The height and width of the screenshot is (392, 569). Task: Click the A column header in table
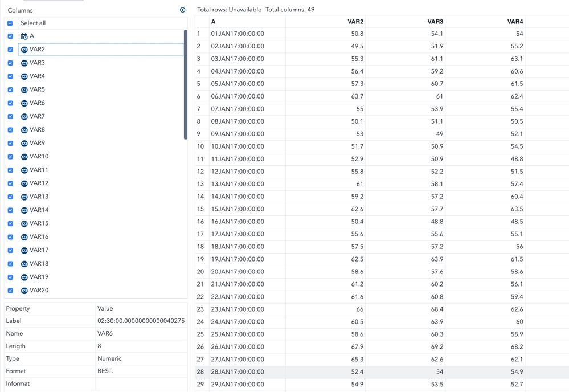click(x=247, y=22)
